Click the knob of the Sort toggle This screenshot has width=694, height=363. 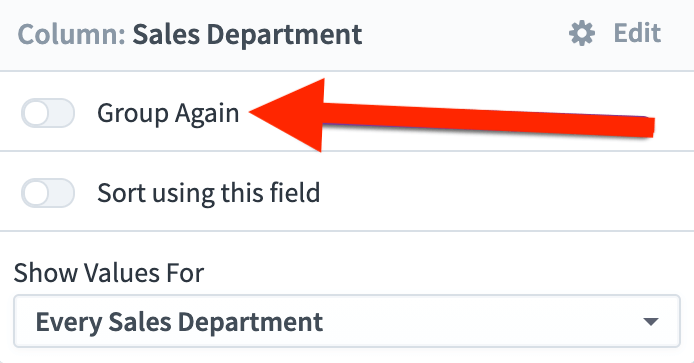tap(36, 193)
